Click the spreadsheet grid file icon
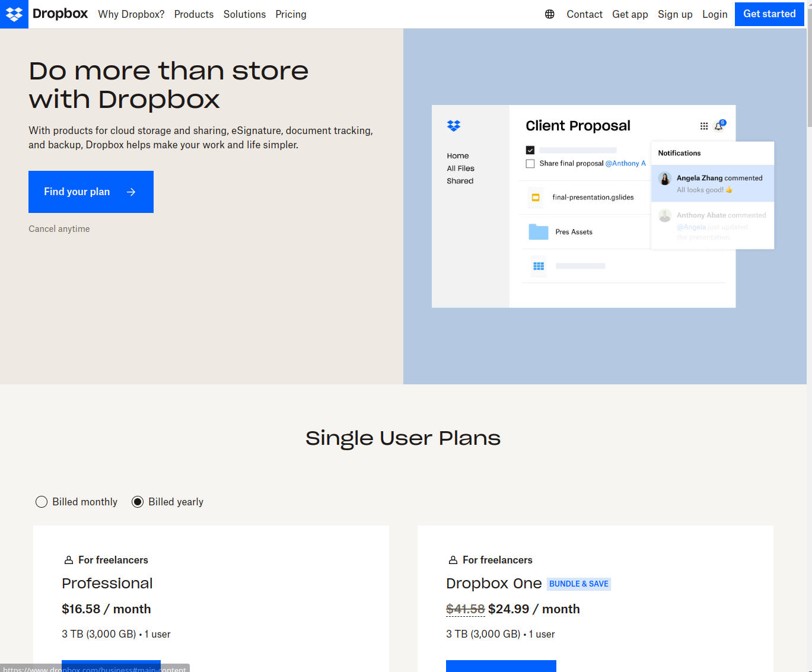The width and height of the screenshot is (812, 672). [539, 266]
